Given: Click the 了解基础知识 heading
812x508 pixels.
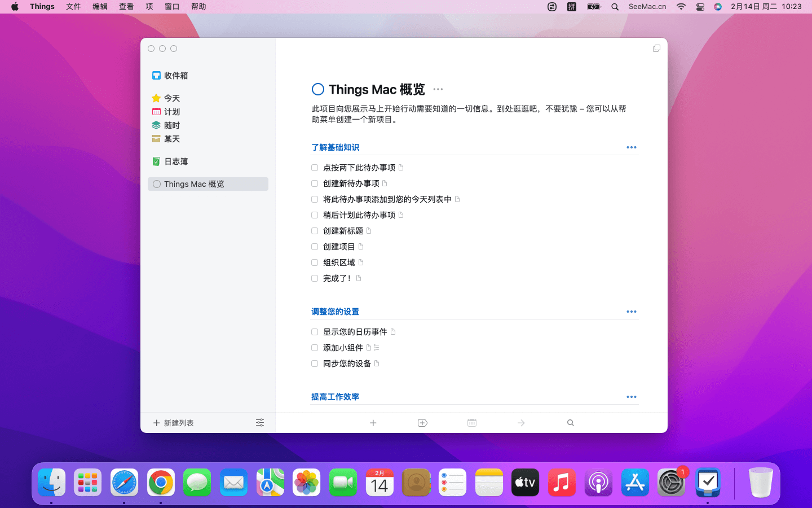Looking at the screenshot, I should [335, 147].
